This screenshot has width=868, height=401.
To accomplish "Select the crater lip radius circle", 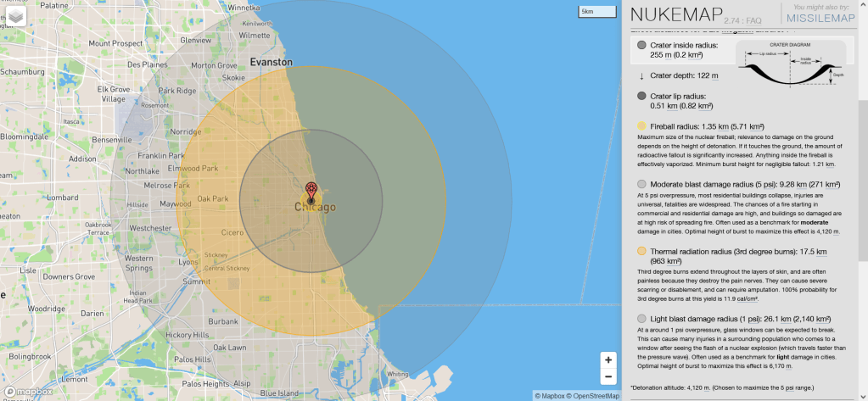I will [x=641, y=97].
